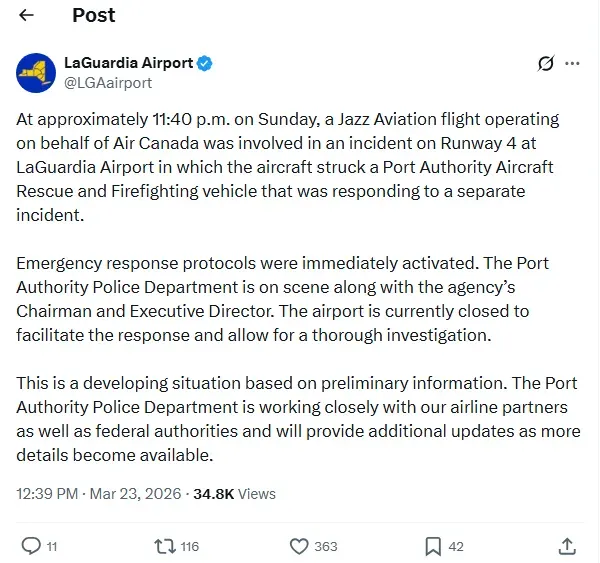Open the LaGuardia Airport profile avatar
Screen dimensions: 600x563
pyautogui.click(x=34, y=73)
